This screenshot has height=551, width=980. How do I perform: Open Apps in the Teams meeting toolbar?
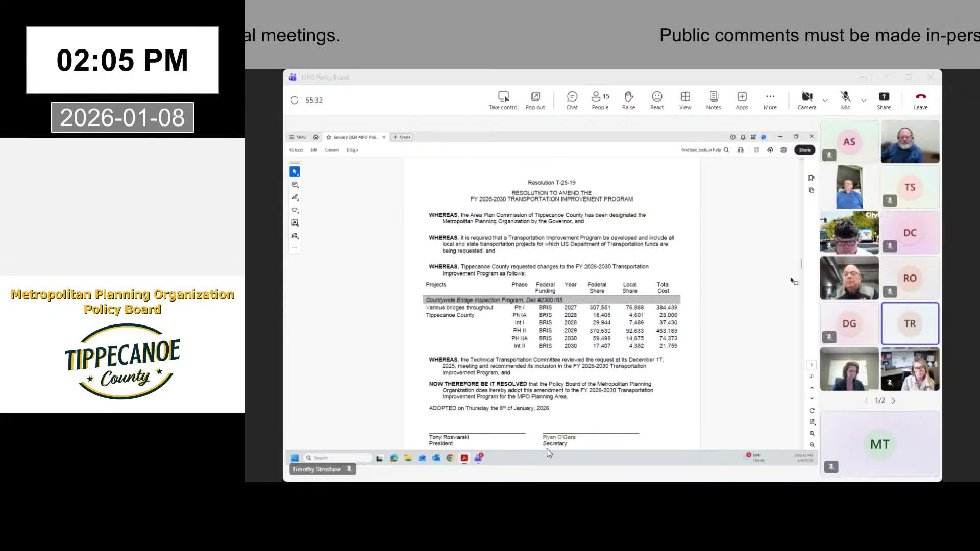[x=742, y=100]
